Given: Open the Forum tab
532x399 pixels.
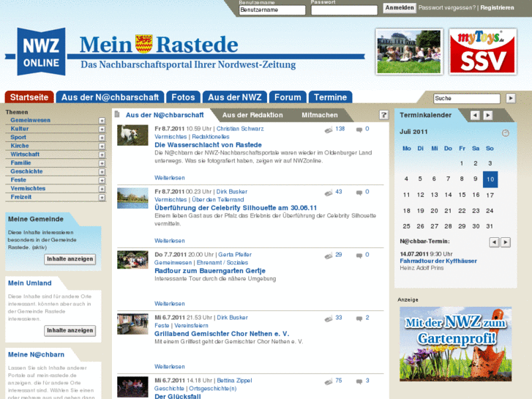Looking at the screenshot, I should (288, 97).
